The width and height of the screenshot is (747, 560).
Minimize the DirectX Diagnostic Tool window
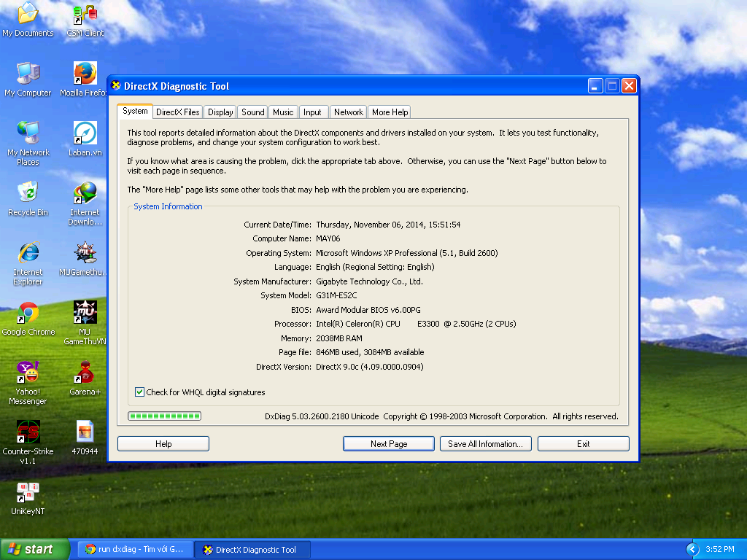click(x=595, y=86)
